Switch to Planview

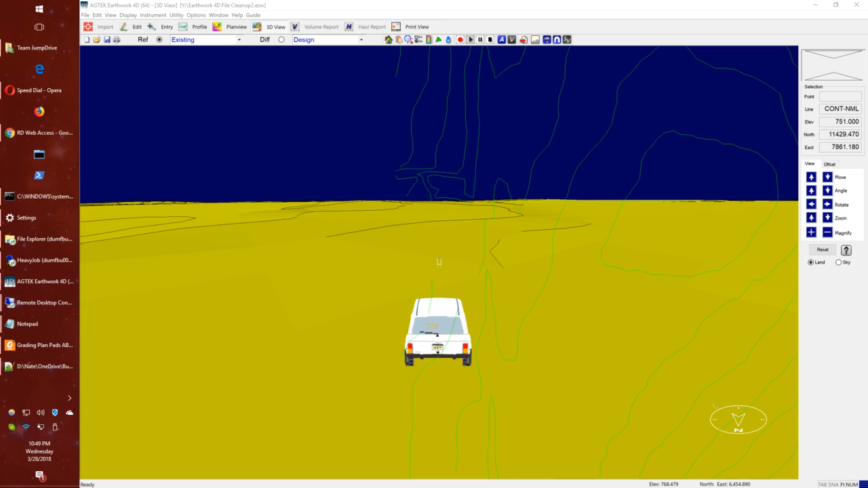click(230, 27)
